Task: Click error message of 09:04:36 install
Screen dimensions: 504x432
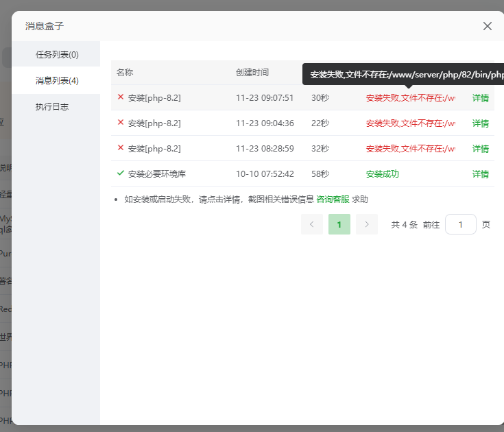Action: 410,123
